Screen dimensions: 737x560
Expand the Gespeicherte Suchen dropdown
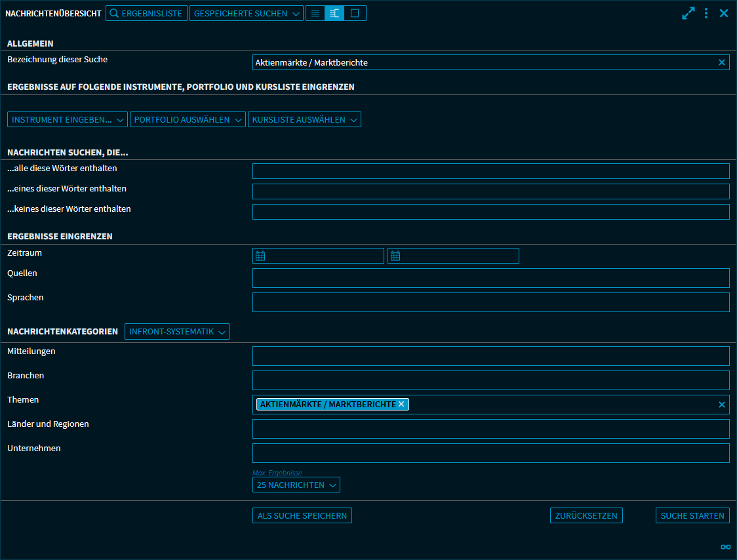click(x=246, y=13)
